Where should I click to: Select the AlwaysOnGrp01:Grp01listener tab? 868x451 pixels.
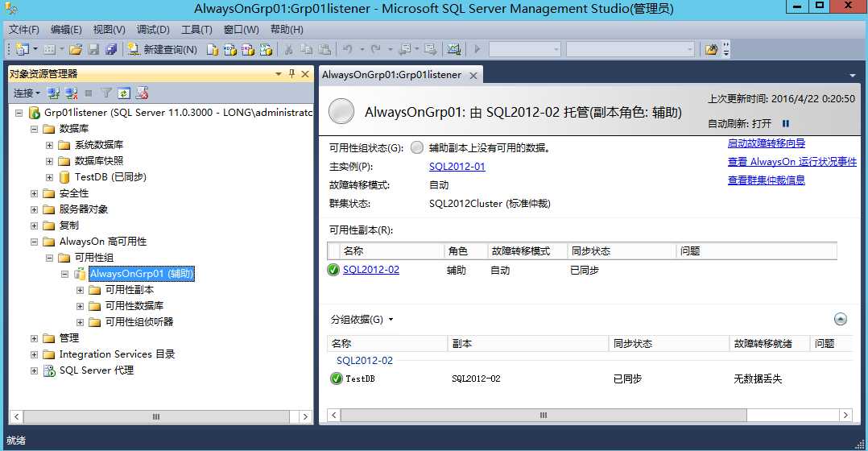(x=391, y=75)
